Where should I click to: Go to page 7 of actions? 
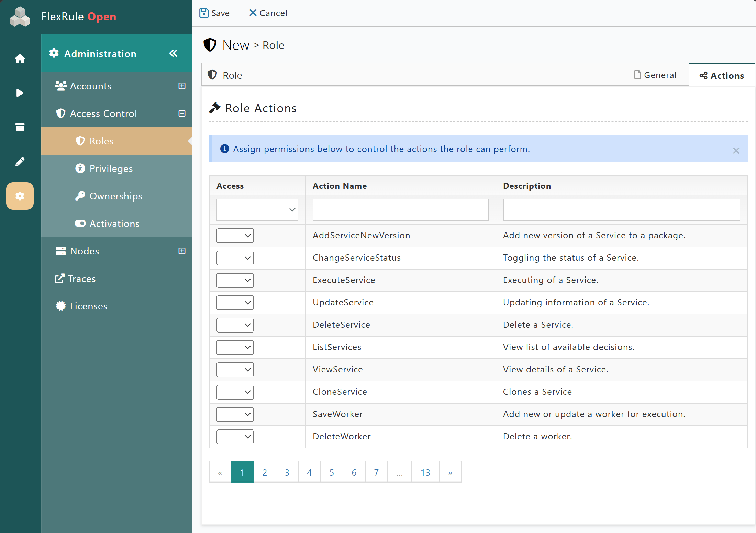(x=376, y=472)
